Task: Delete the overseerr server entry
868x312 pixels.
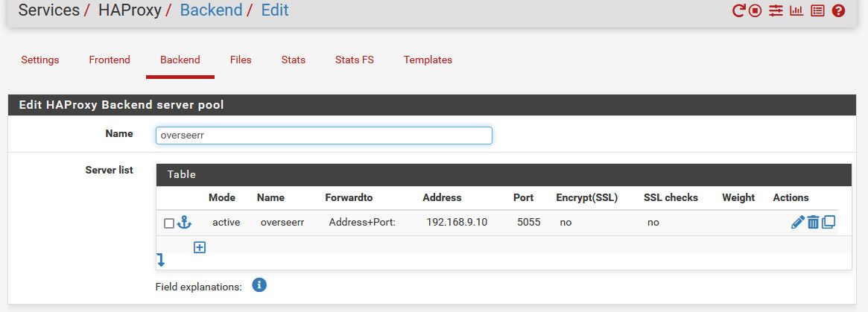Action: tap(813, 223)
